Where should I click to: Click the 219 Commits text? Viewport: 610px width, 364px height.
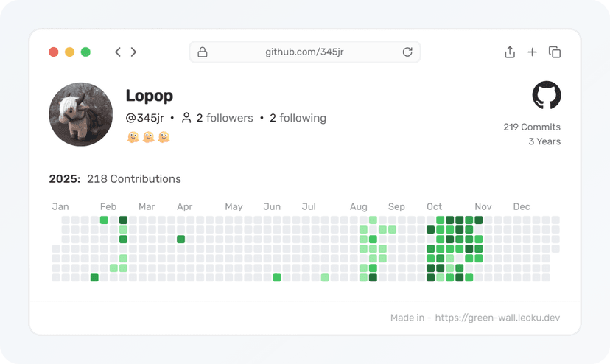pos(531,127)
